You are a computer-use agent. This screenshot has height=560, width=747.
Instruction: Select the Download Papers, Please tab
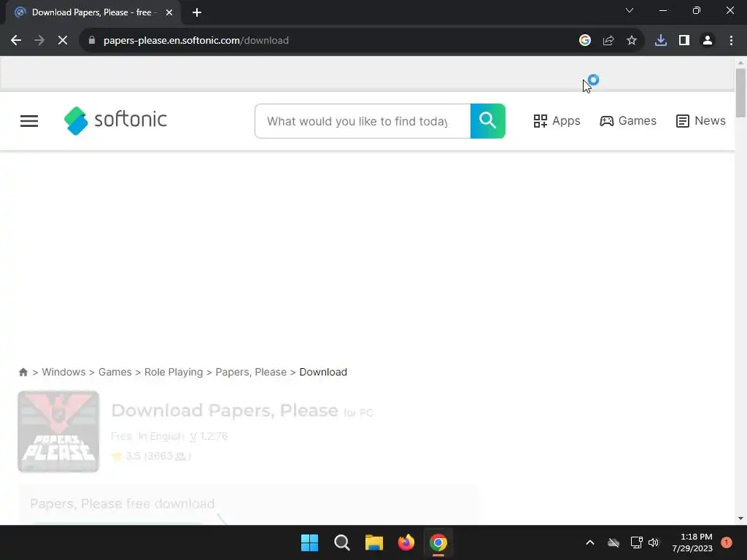(x=93, y=12)
